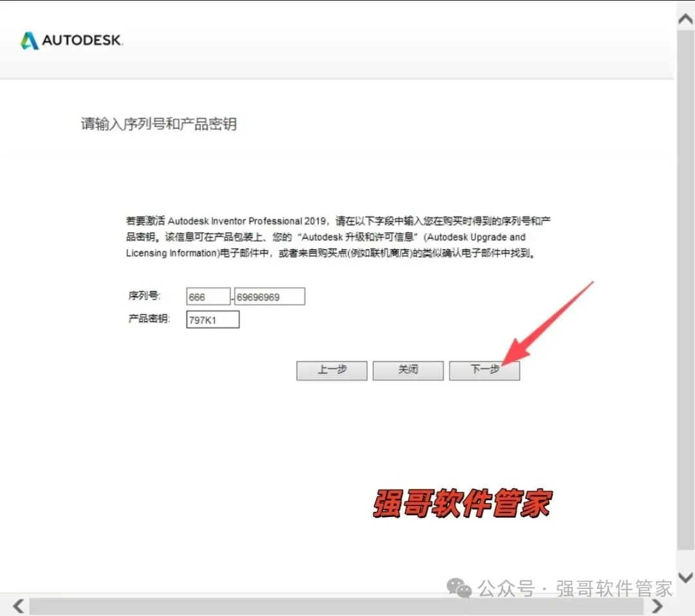Focus the product key field containing 797K1
695x616 pixels.
pos(213,320)
